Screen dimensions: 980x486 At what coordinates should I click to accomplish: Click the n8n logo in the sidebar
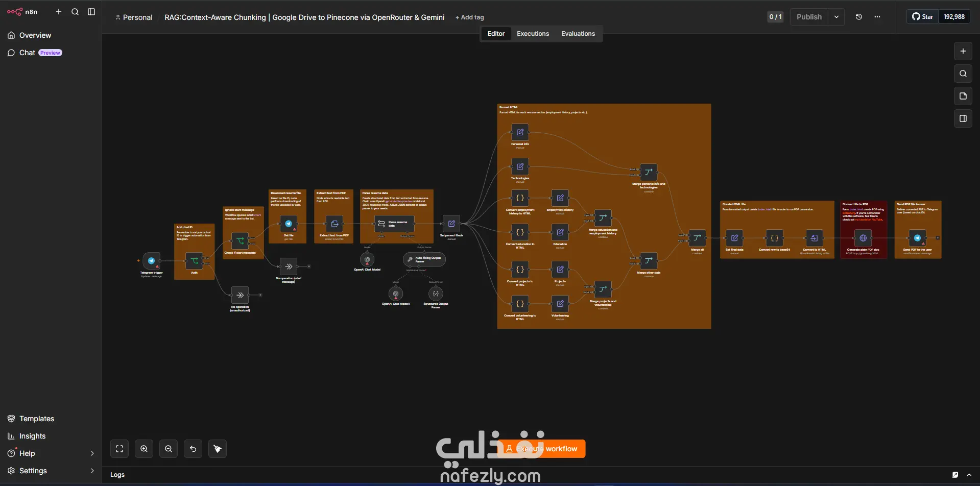tap(22, 12)
